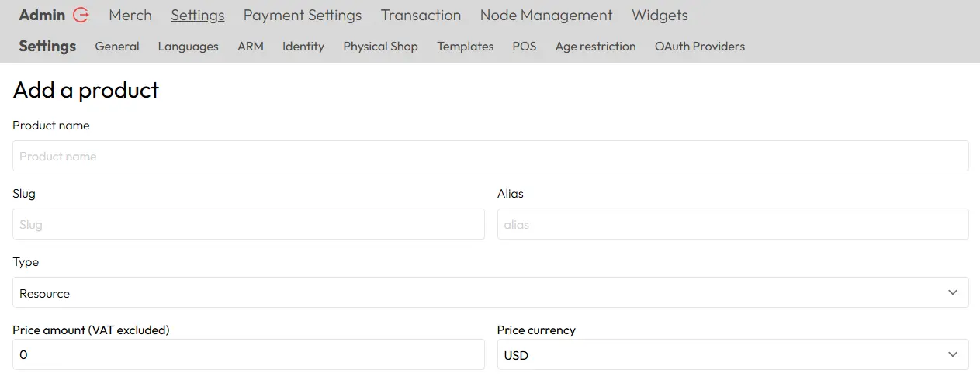Switch to the General tab

pyautogui.click(x=117, y=47)
